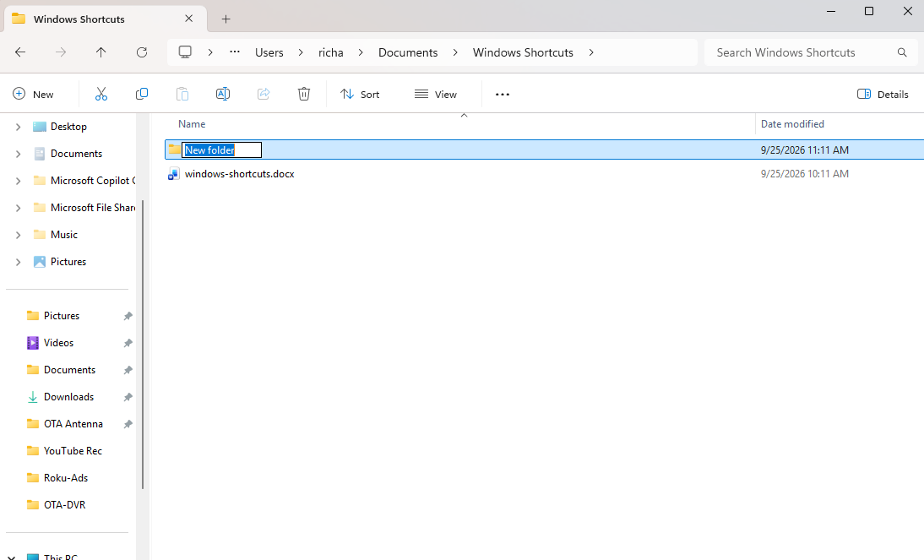Click the Share icon in toolbar

tap(264, 94)
